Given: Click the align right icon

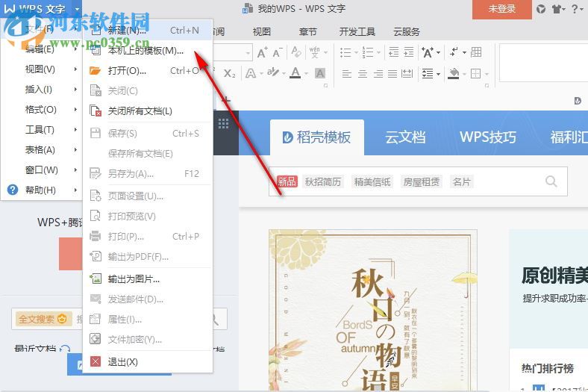Looking at the screenshot, I should [378, 73].
